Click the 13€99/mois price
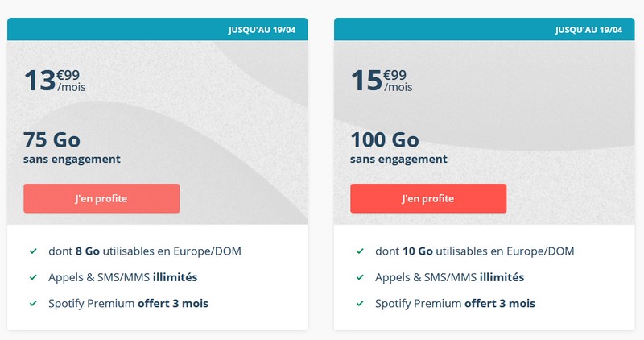The image size is (644, 340). pyautogui.click(x=52, y=80)
